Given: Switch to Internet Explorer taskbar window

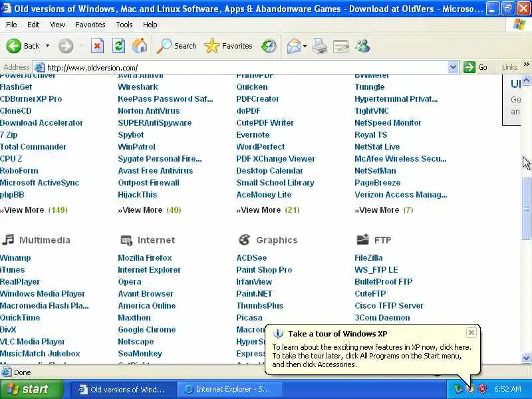Looking at the screenshot, I should tap(229, 390).
